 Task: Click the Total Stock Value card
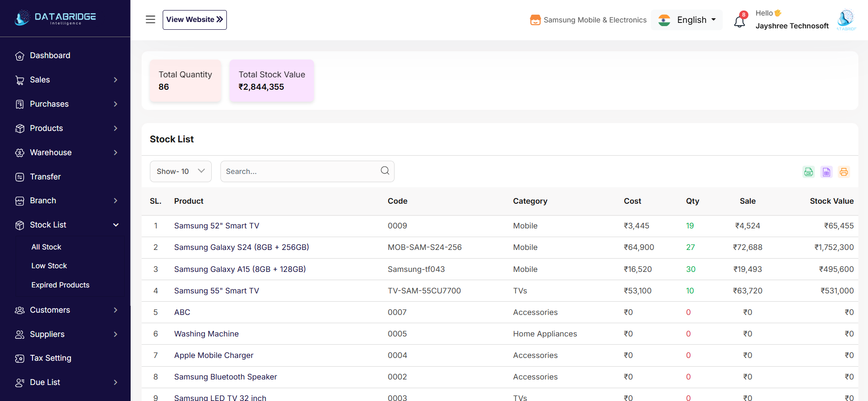point(272,81)
